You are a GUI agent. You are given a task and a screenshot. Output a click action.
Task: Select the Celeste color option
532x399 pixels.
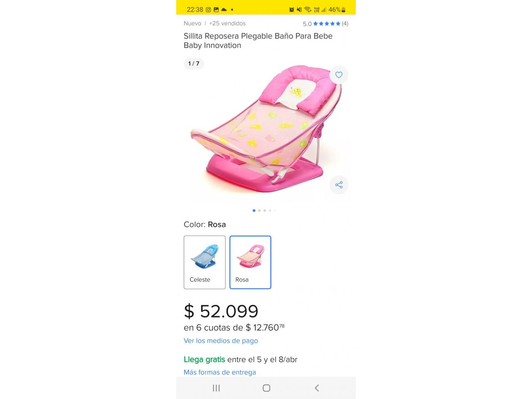204,262
